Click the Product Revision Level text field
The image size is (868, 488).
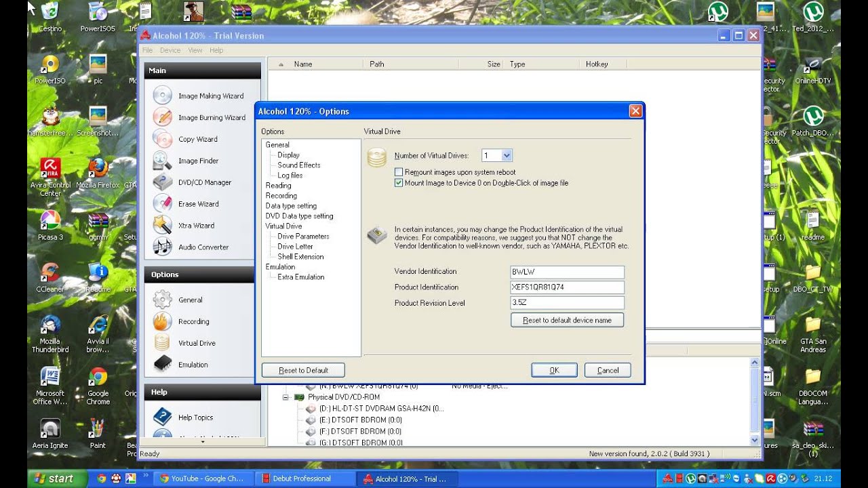coord(567,303)
